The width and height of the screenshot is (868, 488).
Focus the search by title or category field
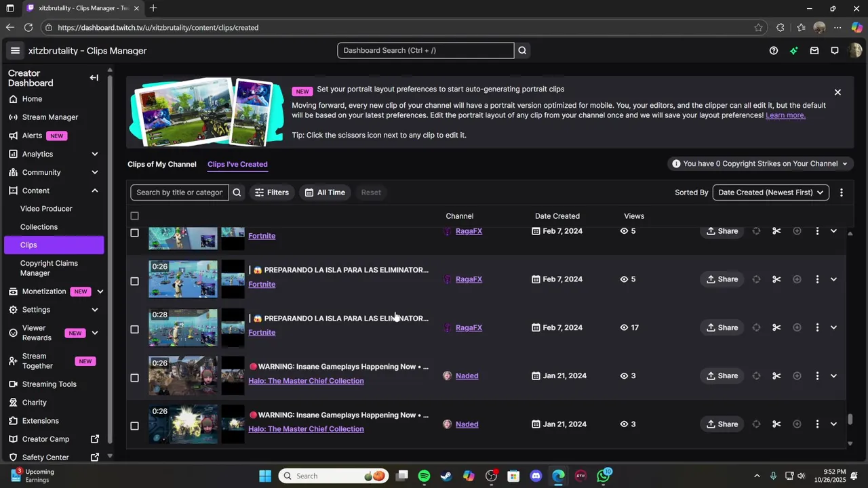click(180, 192)
